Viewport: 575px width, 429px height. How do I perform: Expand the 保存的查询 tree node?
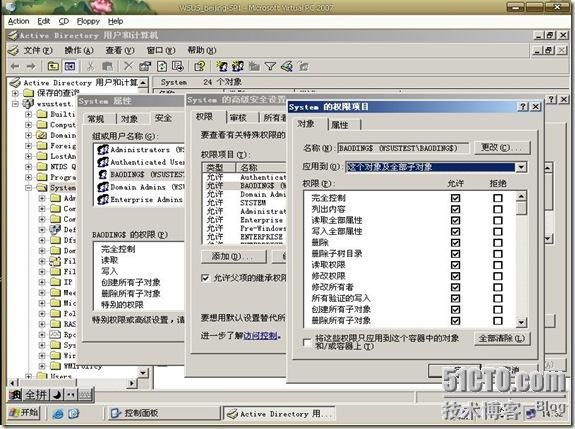pyautogui.click(x=15, y=93)
